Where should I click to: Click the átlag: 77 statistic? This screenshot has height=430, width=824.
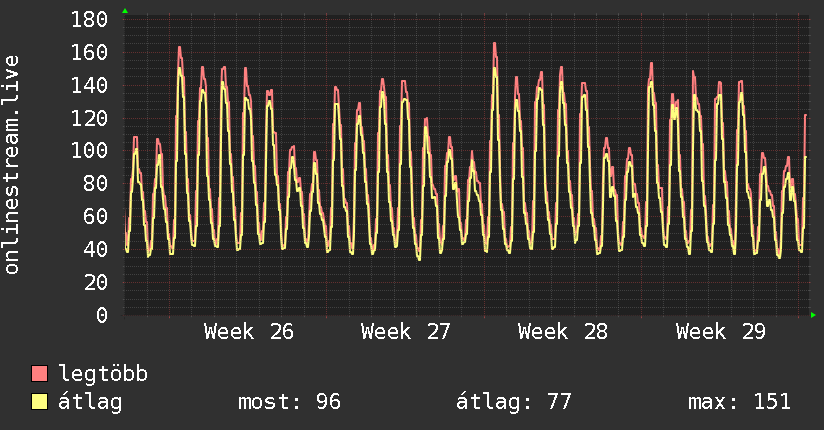point(513,402)
